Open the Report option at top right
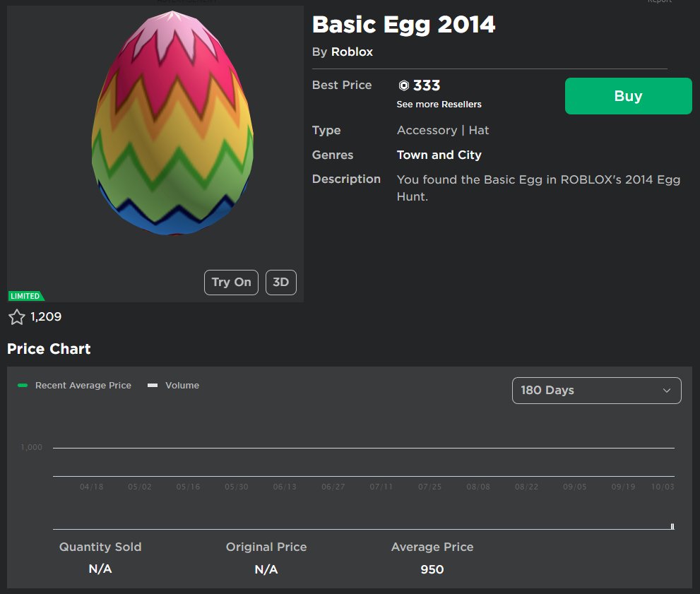Viewport: 700px width, 594px height. click(x=660, y=3)
